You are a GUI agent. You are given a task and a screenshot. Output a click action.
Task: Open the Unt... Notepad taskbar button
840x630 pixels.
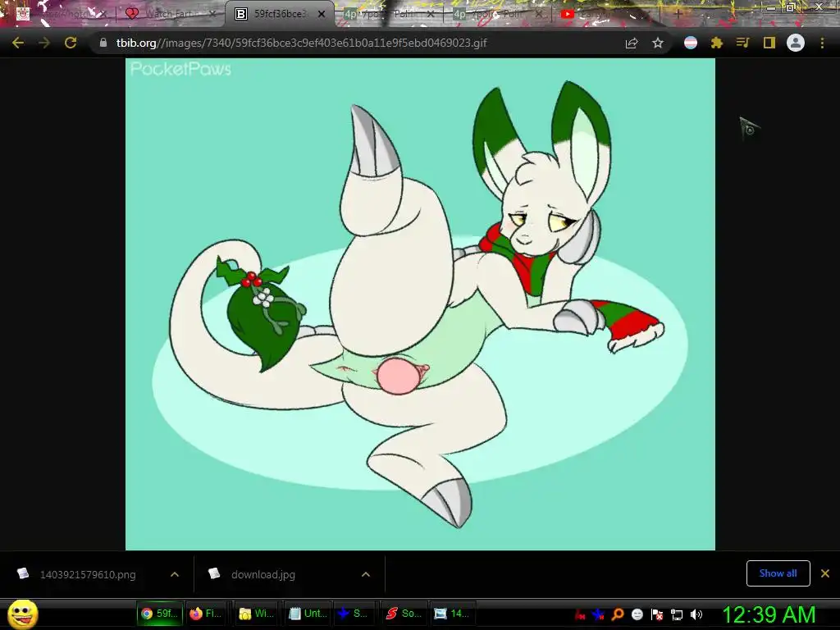pyautogui.click(x=308, y=614)
